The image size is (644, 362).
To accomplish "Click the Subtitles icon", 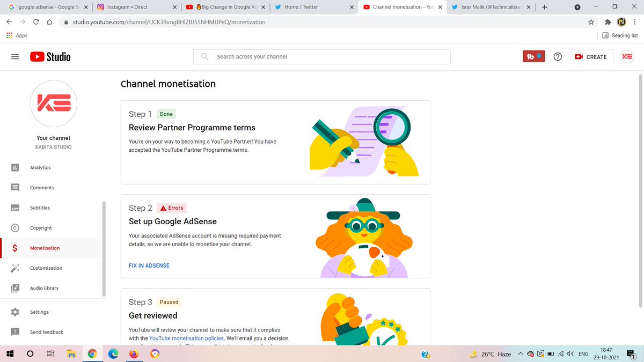I will (x=15, y=208).
